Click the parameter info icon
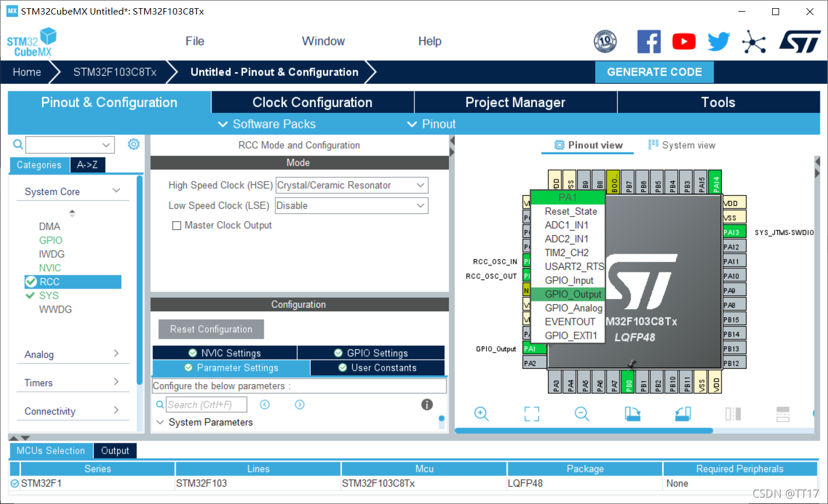The image size is (828, 504). pos(427,404)
